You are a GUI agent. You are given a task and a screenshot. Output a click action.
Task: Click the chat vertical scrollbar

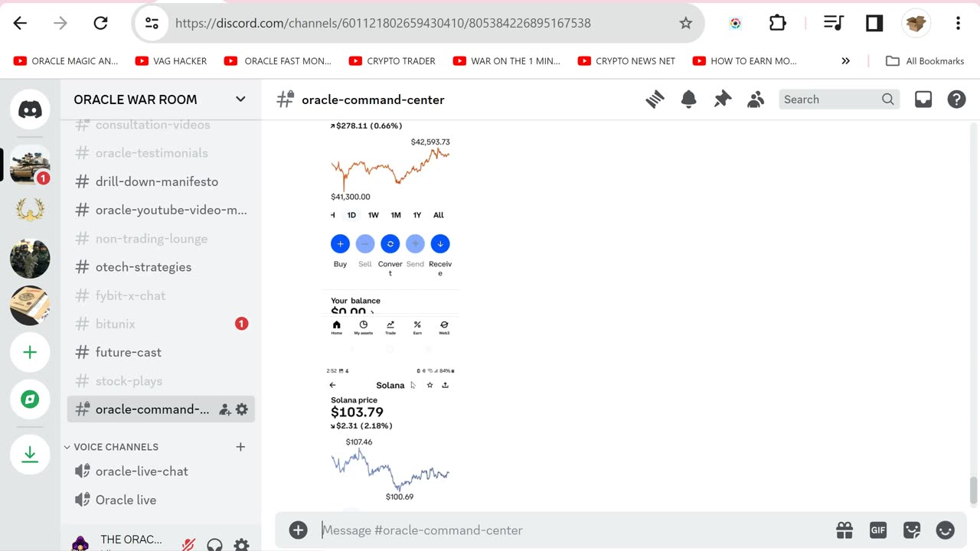tap(974, 491)
